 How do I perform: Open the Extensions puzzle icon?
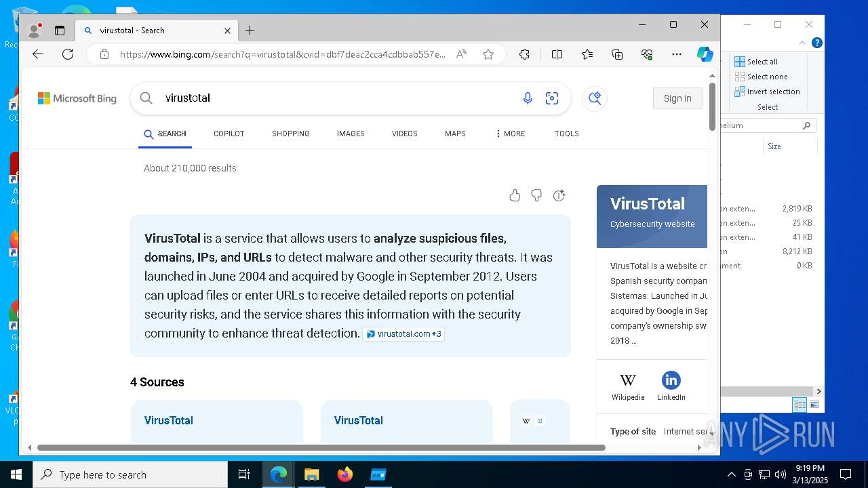click(524, 54)
